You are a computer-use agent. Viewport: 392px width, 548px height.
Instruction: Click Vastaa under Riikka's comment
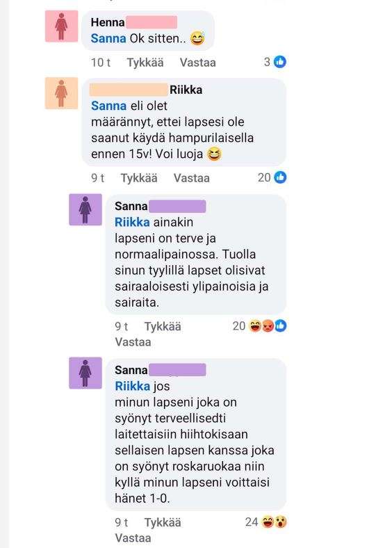191,178
